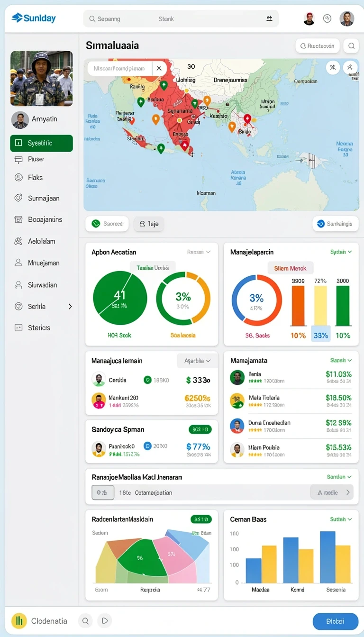Viewport: 364px width, 637px height.
Task: Open the Puser sidebar item label
Action: point(36,159)
